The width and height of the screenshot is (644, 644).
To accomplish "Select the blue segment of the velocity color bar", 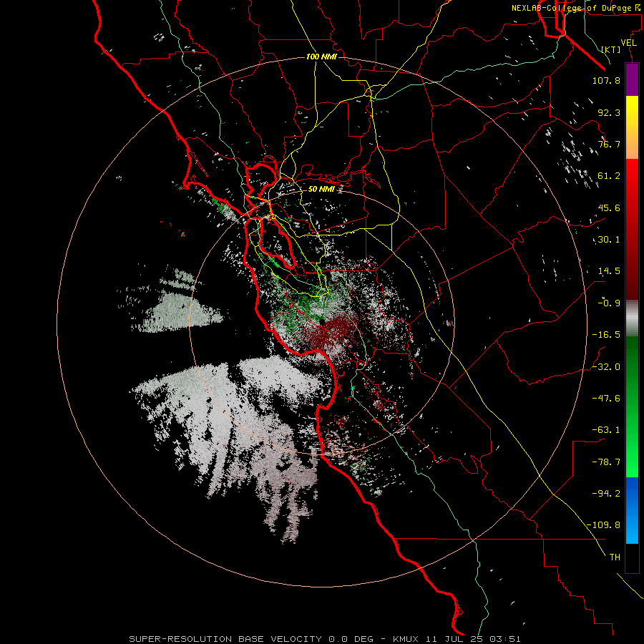I will point(632,510).
